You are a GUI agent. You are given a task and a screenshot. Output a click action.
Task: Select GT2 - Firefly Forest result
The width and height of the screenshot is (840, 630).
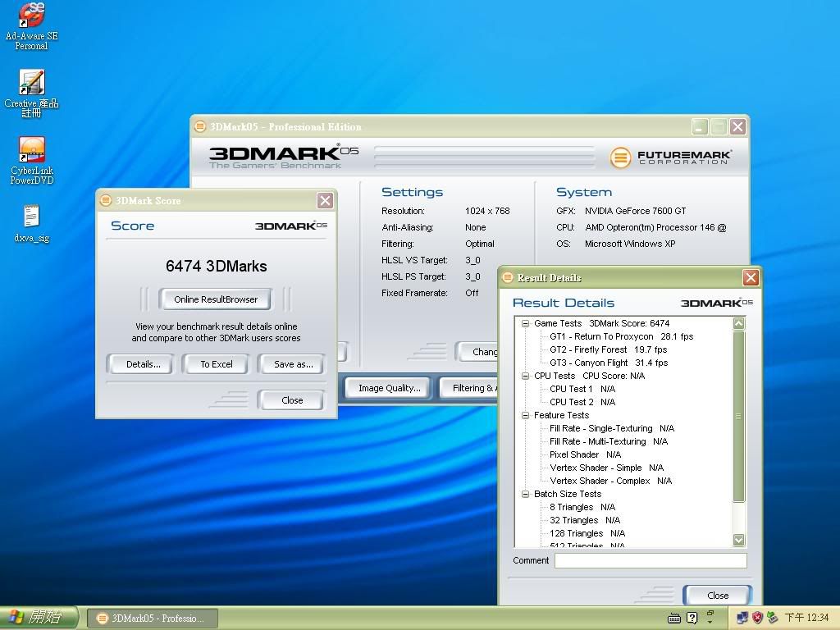pyautogui.click(x=608, y=349)
